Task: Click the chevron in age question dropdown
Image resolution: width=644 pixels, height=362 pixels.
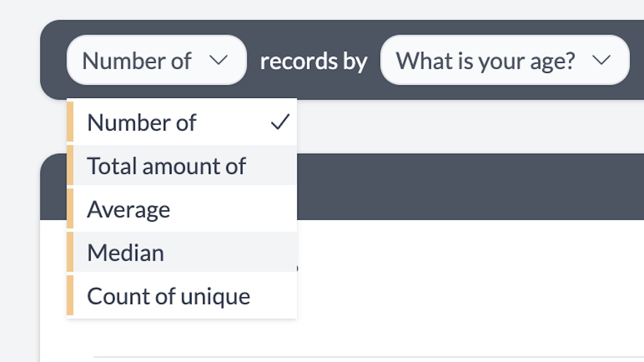Action: [x=601, y=60]
